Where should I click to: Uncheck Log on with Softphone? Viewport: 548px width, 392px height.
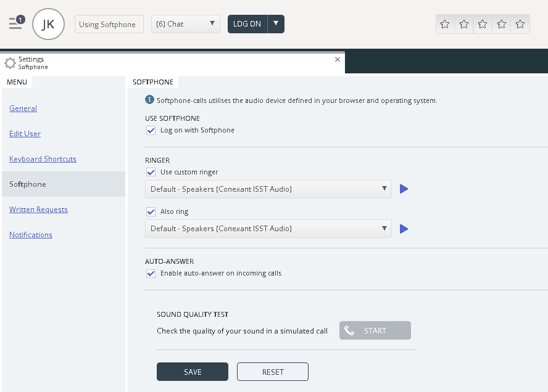151,131
